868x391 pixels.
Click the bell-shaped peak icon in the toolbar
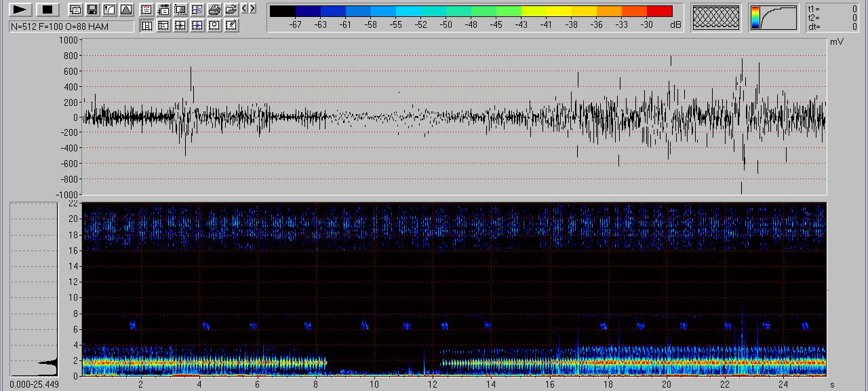(126, 10)
